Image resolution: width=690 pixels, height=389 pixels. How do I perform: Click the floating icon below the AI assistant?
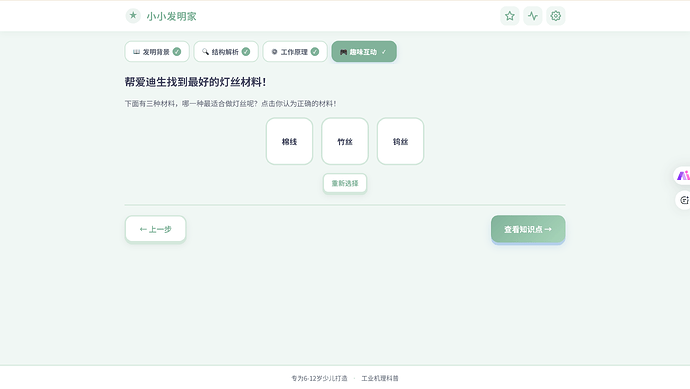pos(683,200)
